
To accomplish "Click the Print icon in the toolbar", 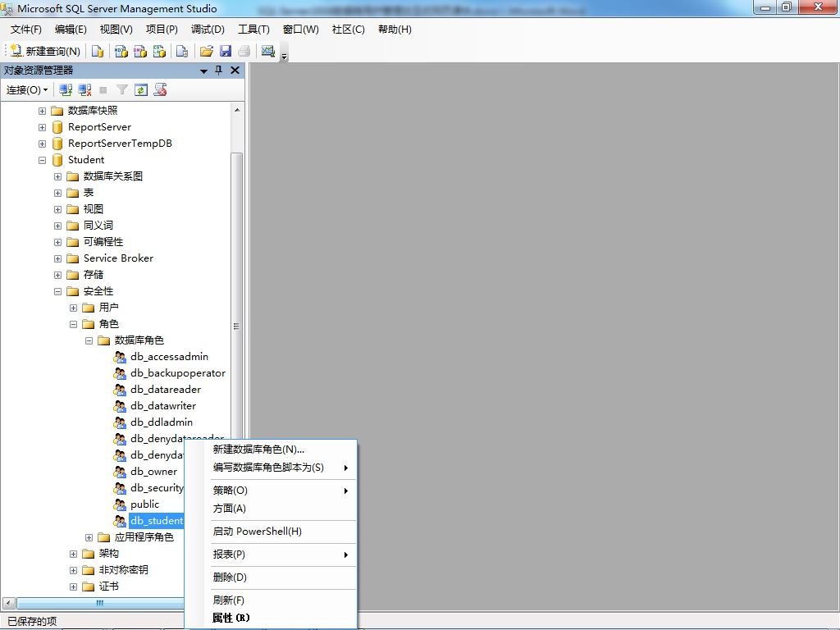I will 244,51.
